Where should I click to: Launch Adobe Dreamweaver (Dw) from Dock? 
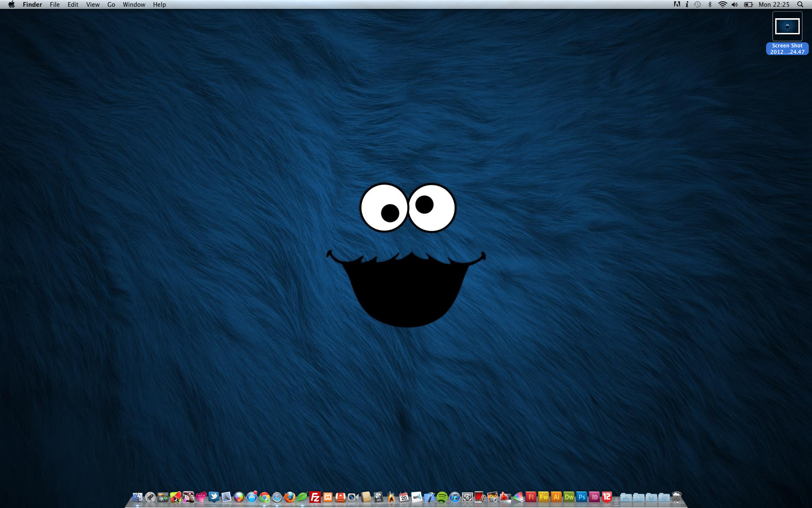pos(569,497)
